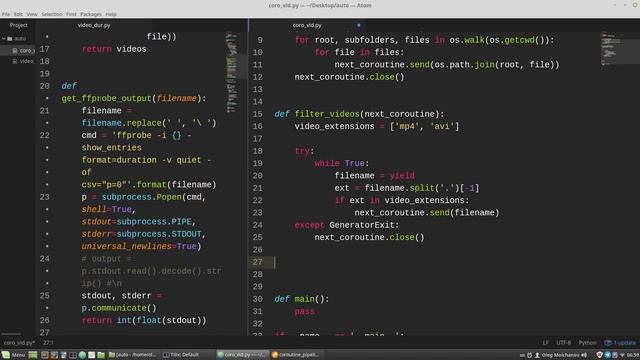Click line number 15 in right gutter

click(x=258, y=114)
